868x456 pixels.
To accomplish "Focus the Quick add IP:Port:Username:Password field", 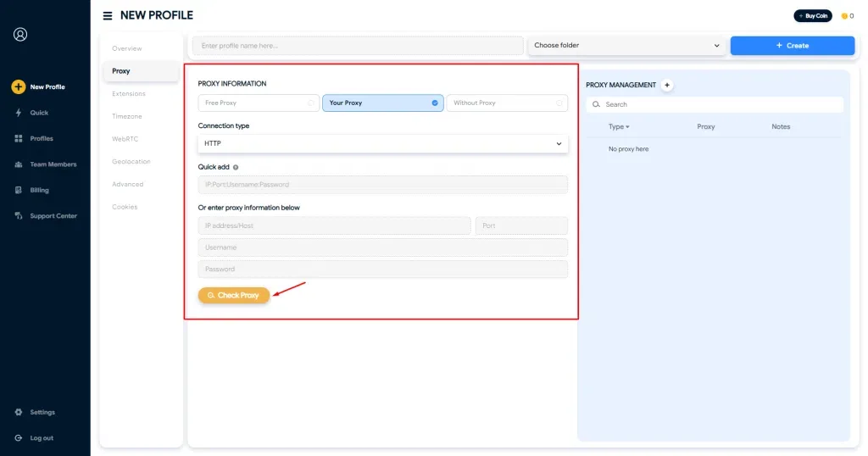I will [383, 184].
